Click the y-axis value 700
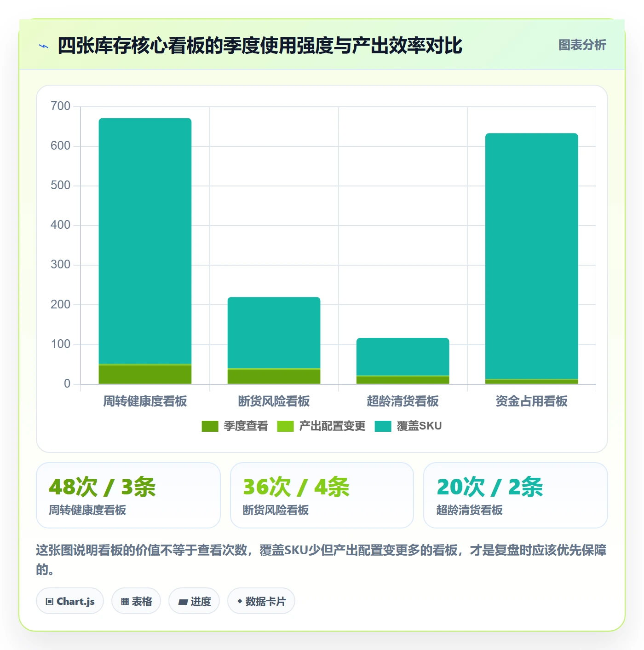This screenshot has height=650, width=644. 60,106
